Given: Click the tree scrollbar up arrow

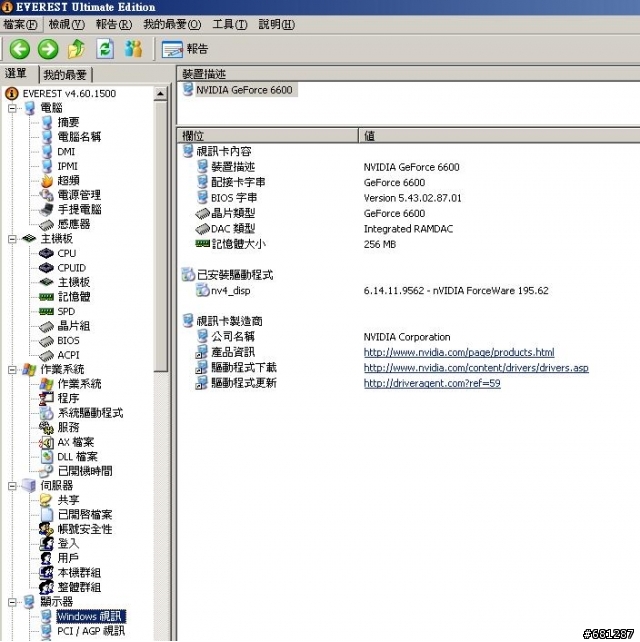Looking at the screenshot, I should tap(161, 94).
